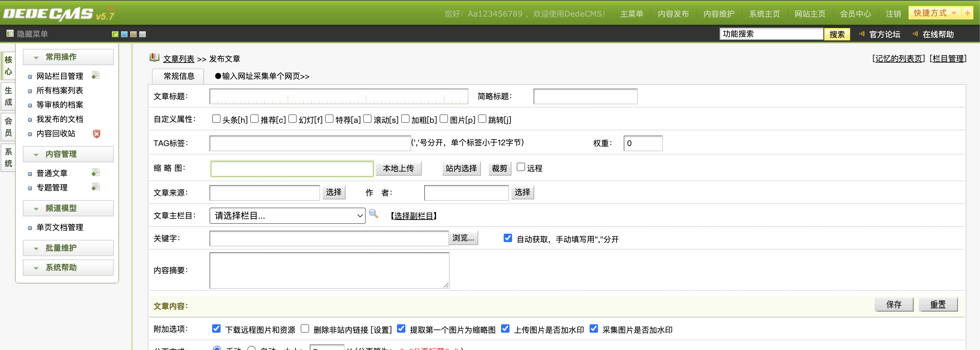
Task: Click the magnifier icon beside the 文章主栏目 dropdown
Action: pos(374,214)
